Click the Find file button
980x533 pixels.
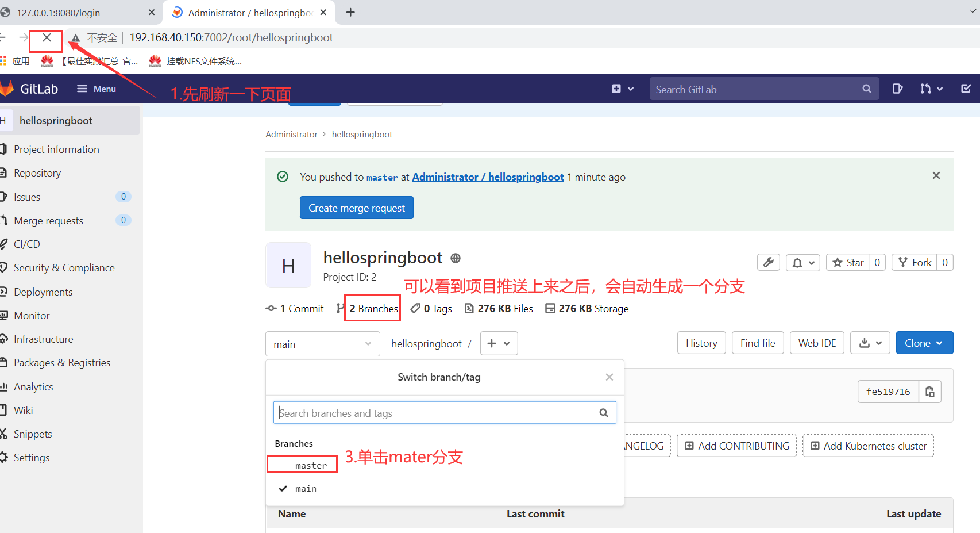758,343
